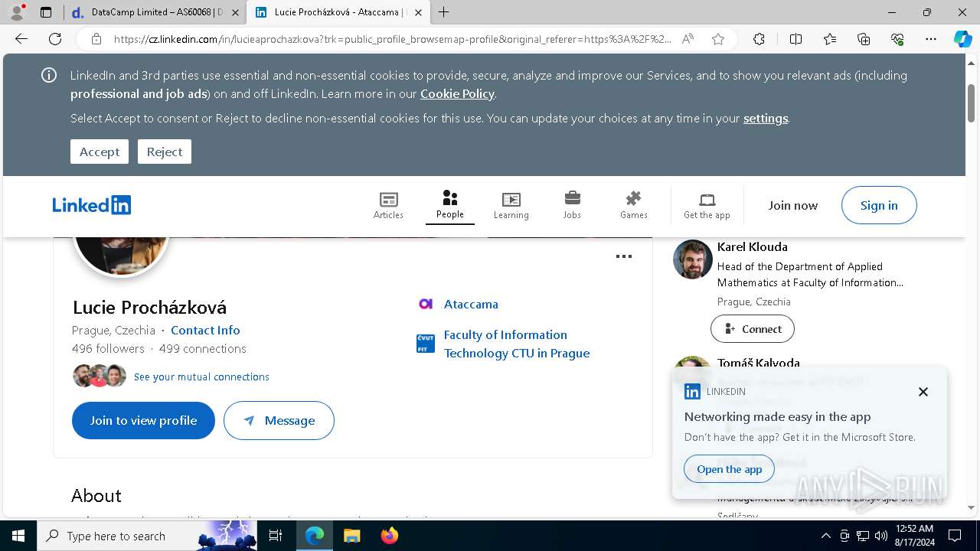
Task: Select the '499 connections' text
Action: tap(203, 348)
